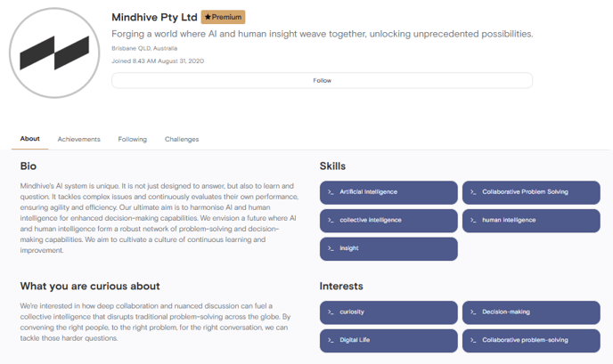Select the human intelligence skill label
This screenshot has width=613, height=364.
click(509, 220)
